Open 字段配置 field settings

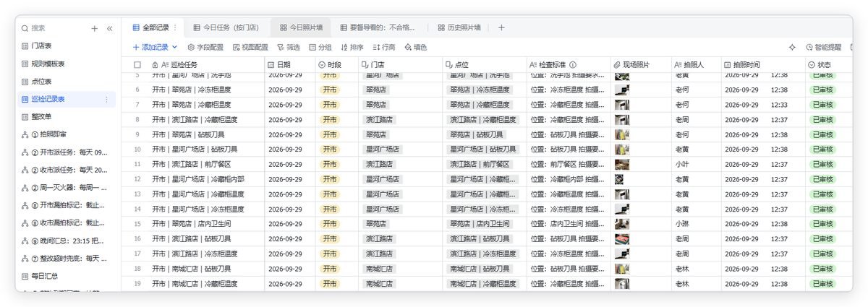(205, 47)
